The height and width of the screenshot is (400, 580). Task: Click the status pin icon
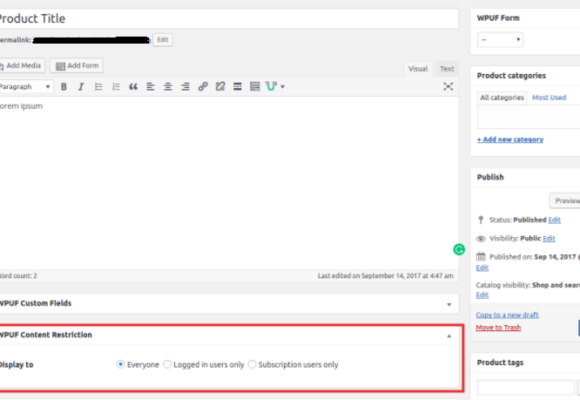click(x=480, y=220)
